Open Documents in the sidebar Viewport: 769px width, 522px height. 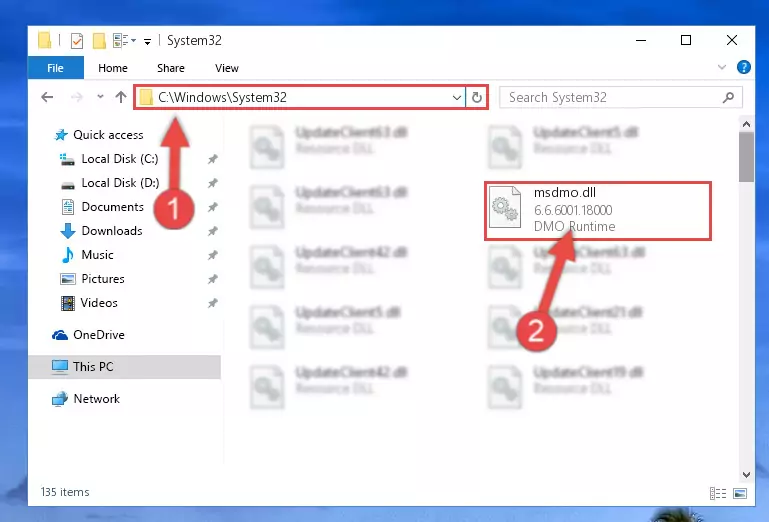point(103,207)
